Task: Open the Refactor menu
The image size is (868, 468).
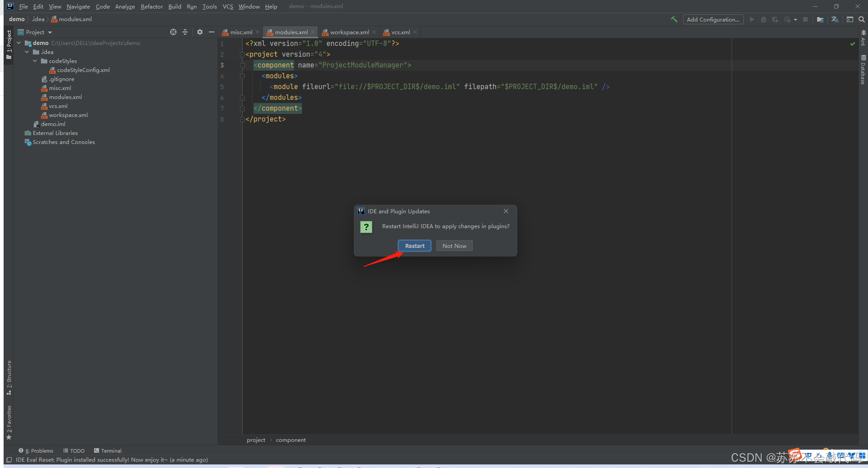Action: click(x=151, y=6)
